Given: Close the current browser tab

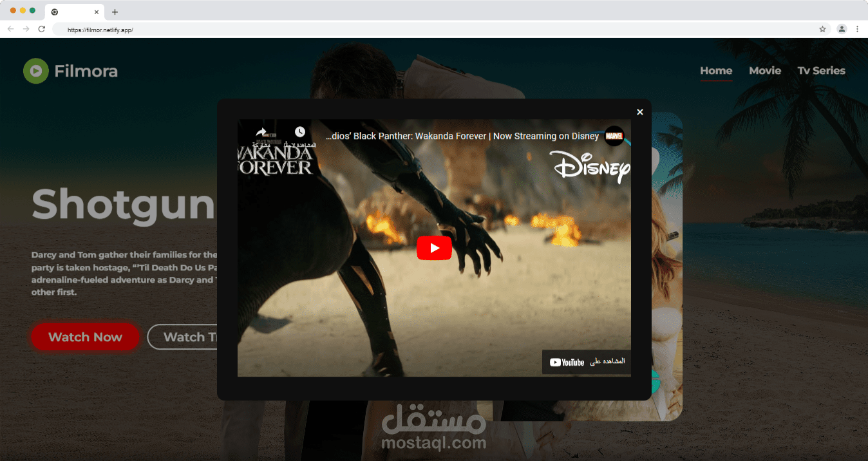Looking at the screenshot, I should pos(97,12).
